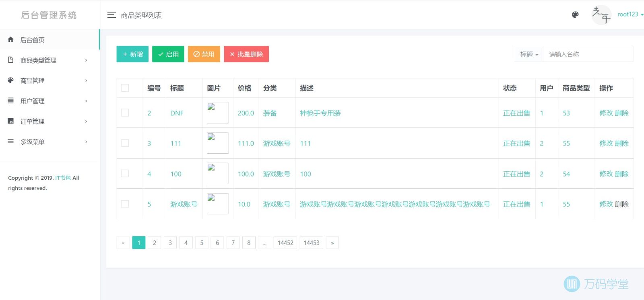Open the root123 user dropdown
The width and height of the screenshot is (644, 300).
point(630,14)
